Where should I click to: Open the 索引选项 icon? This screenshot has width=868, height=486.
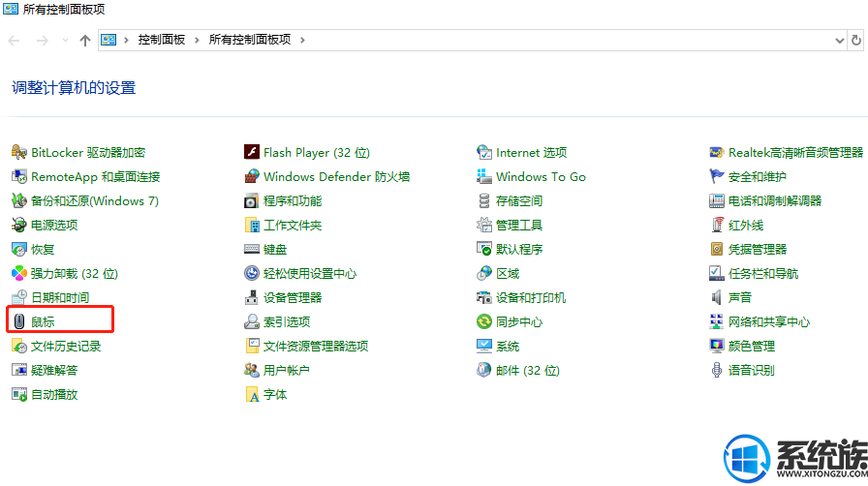[x=251, y=321]
